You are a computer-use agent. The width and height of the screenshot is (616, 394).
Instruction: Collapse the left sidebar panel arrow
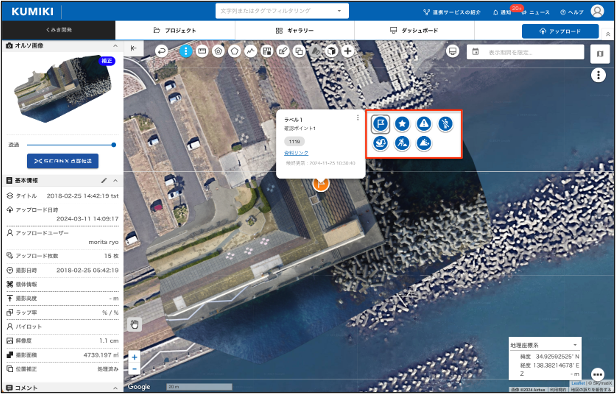click(134, 48)
